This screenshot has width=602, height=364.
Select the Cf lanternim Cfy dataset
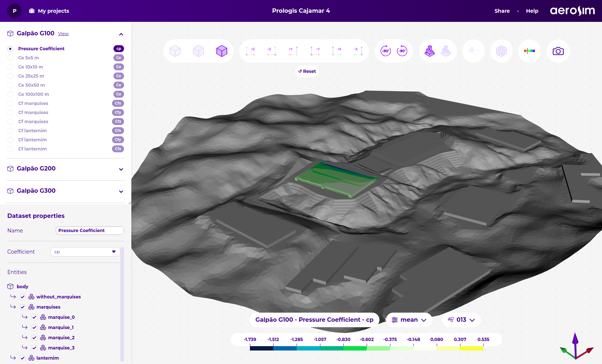32,140
